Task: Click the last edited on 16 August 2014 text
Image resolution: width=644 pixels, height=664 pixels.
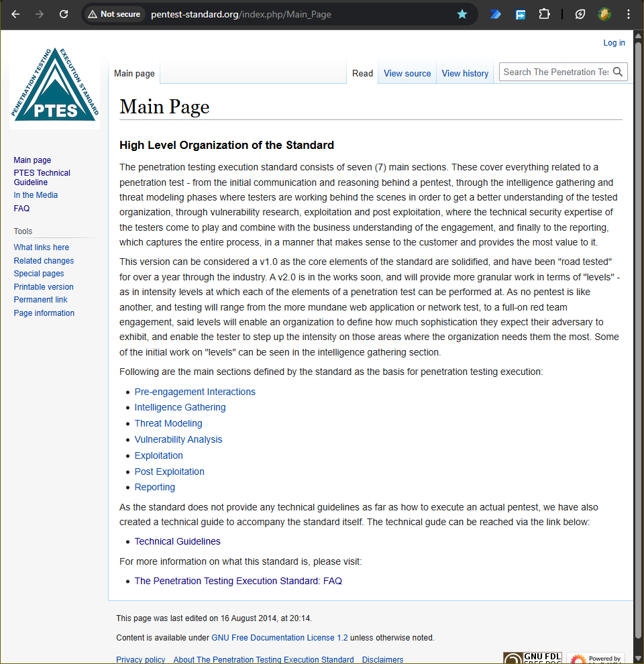Action: (x=213, y=618)
